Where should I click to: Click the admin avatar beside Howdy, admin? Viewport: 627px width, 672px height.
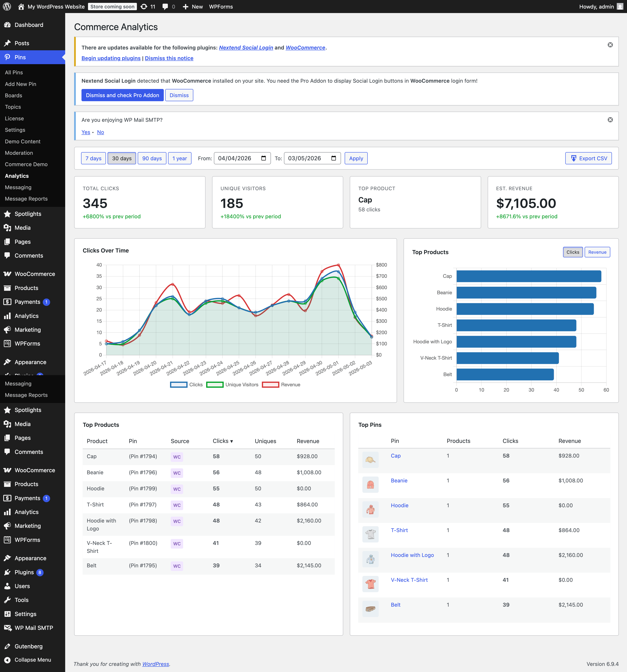pos(620,7)
